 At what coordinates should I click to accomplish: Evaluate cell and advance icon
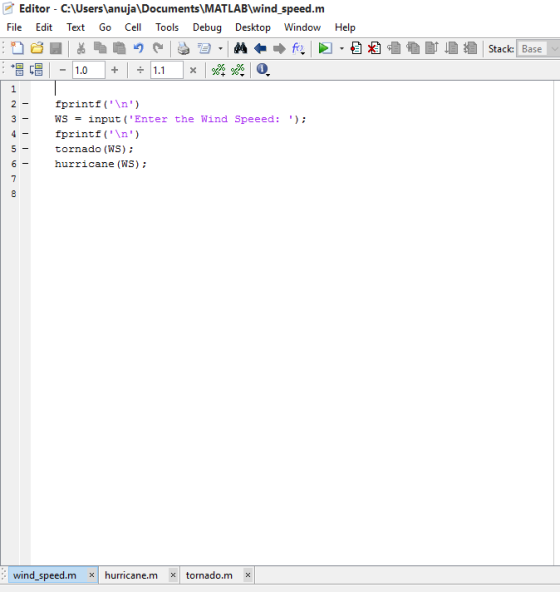[x=36, y=70]
